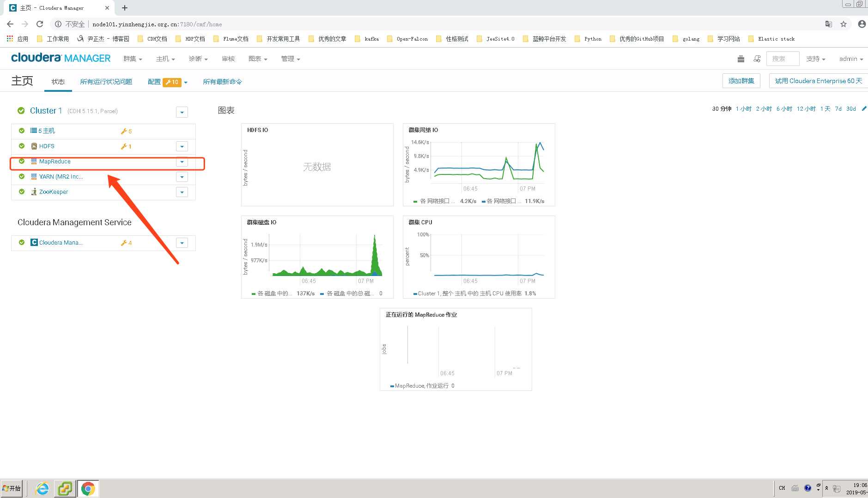Screen dimensions: 868x498
Task: Switch to 所有最新命令 tab
Action: 222,82
